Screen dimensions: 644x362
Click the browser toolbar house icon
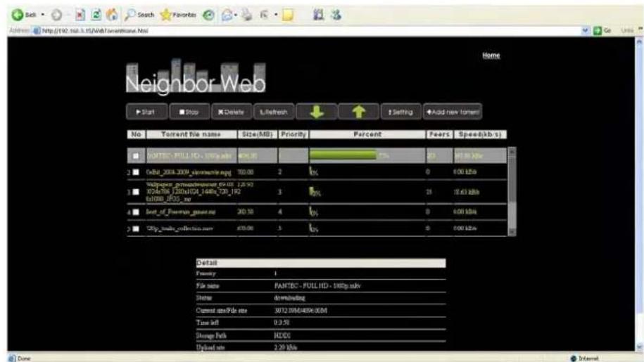tap(112, 15)
